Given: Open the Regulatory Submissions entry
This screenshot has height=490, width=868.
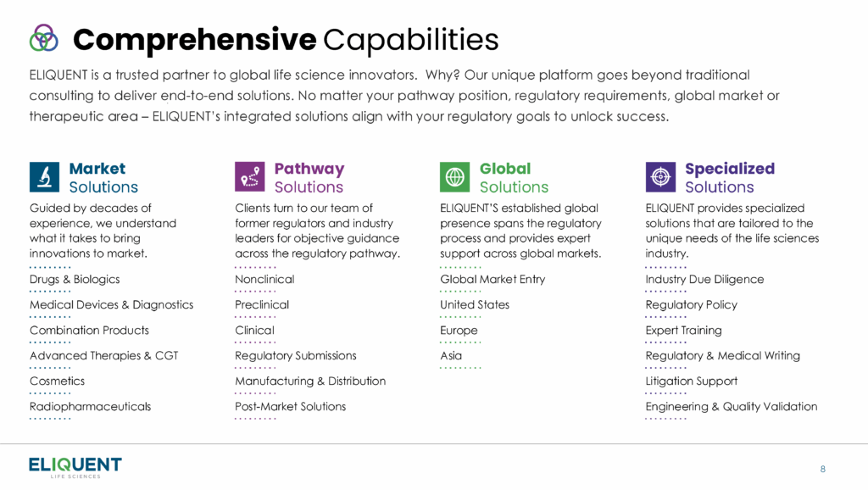Looking at the screenshot, I should coord(296,356).
